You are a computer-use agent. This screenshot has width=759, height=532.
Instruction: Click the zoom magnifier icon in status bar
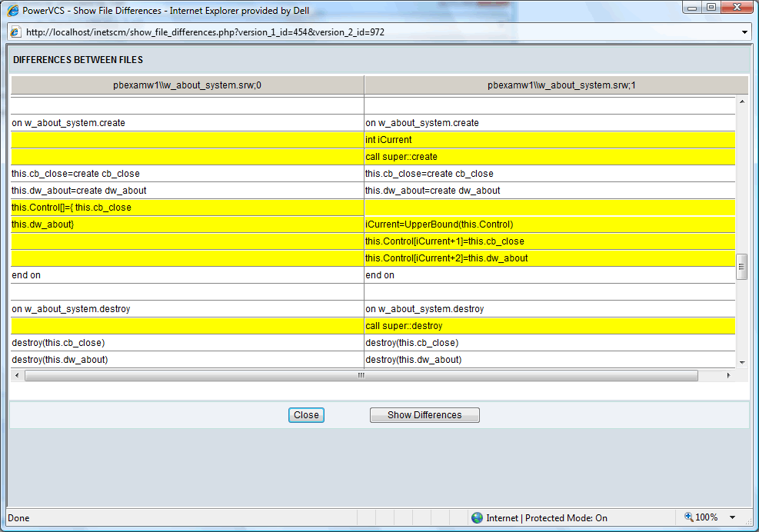coord(688,517)
